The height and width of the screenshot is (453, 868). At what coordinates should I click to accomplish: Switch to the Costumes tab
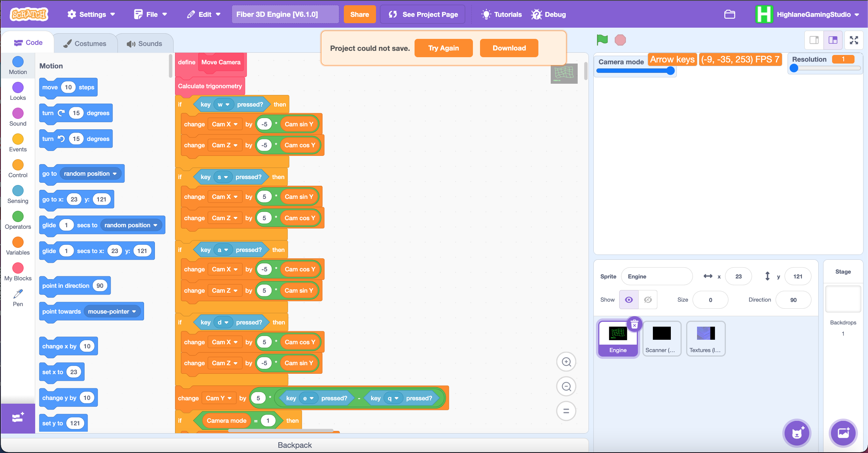[85, 44]
